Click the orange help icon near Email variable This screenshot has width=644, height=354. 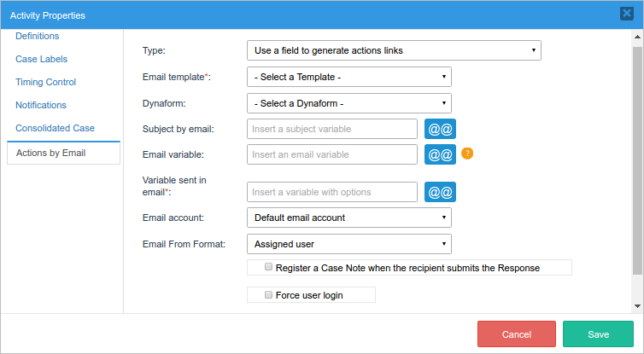(x=467, y=154)
